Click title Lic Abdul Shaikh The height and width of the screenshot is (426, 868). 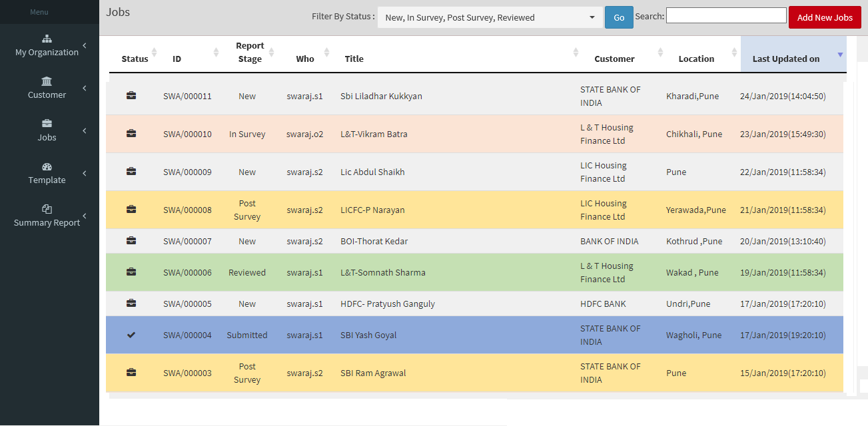[x=372, y=172]
